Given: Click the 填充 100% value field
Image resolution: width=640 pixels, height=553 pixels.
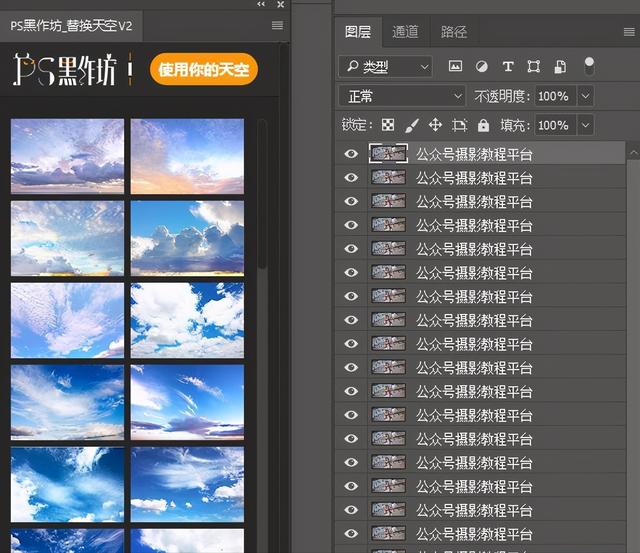Looking at the screenshot, I should click(556, 125).
